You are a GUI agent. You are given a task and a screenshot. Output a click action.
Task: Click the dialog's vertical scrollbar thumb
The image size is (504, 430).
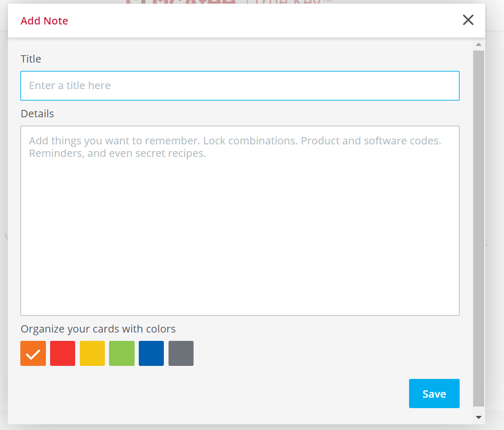click(x=478, y=228)
